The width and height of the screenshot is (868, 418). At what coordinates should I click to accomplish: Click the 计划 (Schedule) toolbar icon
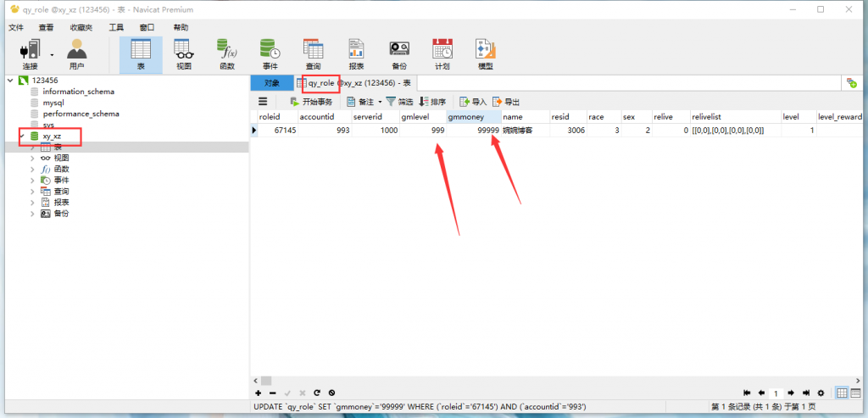(x=442, y=53)
